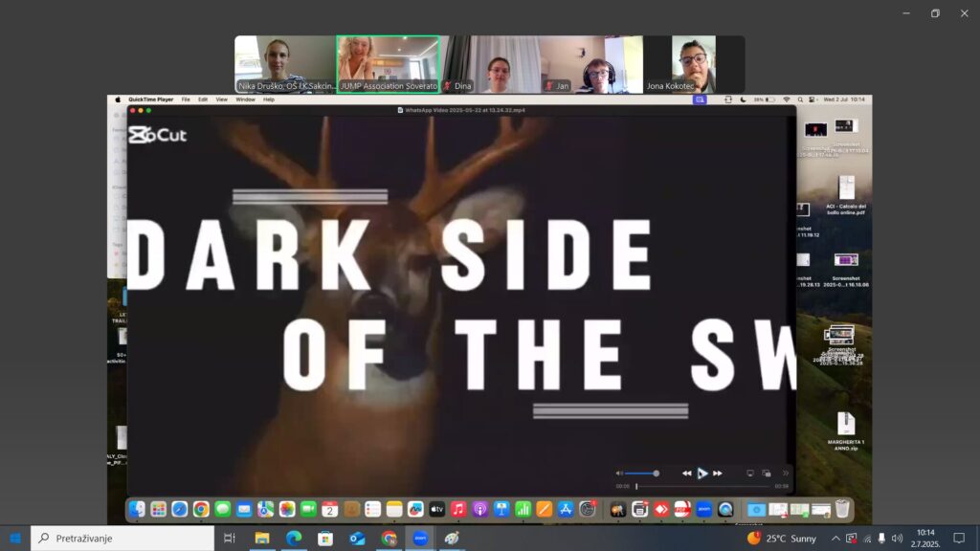Click the Spotlight search icon in Mac menu bar
The height and width of the screenshot is (551, 980).
point(800,99)
